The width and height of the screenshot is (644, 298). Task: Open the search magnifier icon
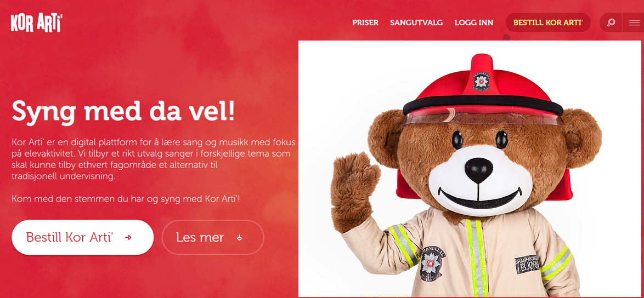(x=611, y=22)
